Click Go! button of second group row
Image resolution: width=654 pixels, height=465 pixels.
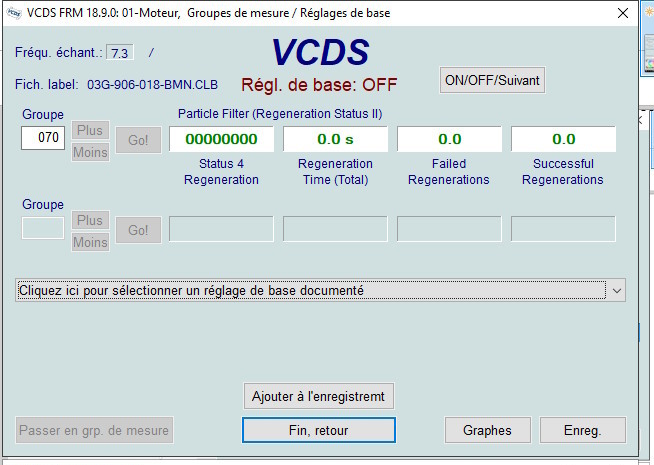pos(138,230)
